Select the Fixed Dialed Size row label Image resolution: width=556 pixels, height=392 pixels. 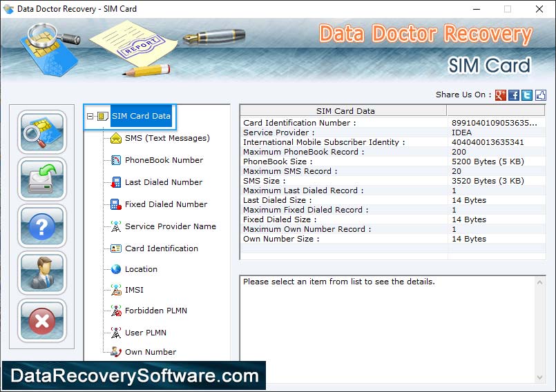tap(280, 219)
